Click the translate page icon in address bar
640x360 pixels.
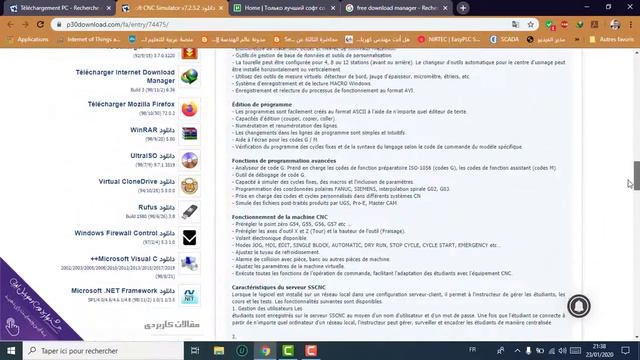point(516,24)
